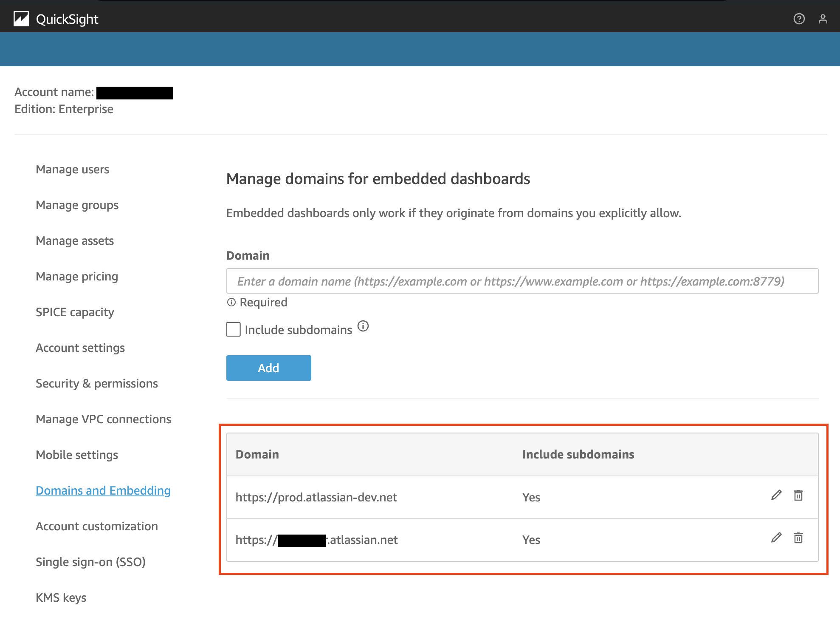Click the QuickSight title text

click(x=67, y=20)
